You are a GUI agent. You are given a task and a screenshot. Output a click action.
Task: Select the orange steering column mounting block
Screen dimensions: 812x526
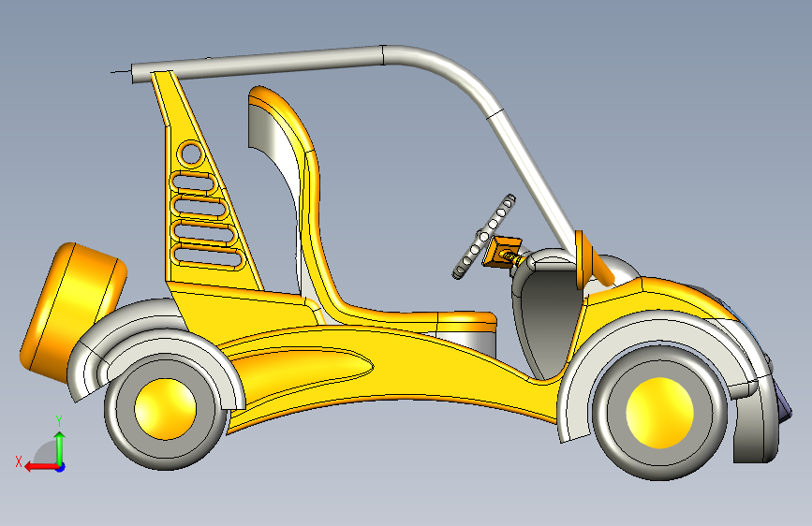click(x=501, y=251)
